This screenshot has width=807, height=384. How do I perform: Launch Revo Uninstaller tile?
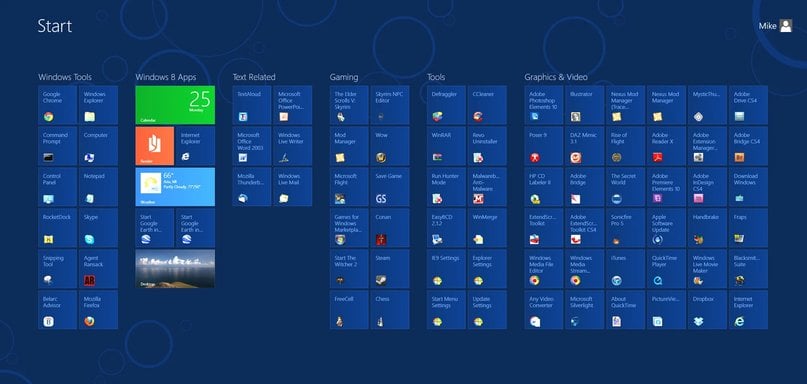pyautogui.click(x=487, y=146)
